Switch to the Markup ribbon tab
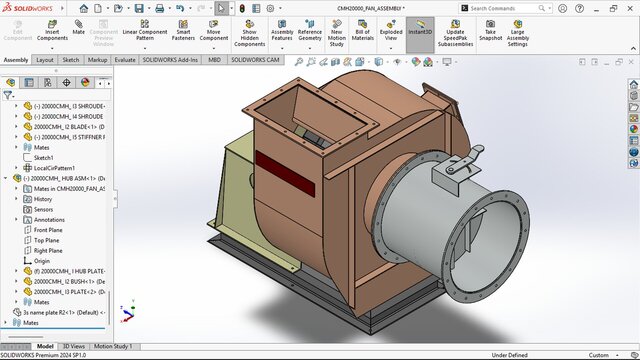Screen dimensions: 640x360 click(x=97, y=60)
